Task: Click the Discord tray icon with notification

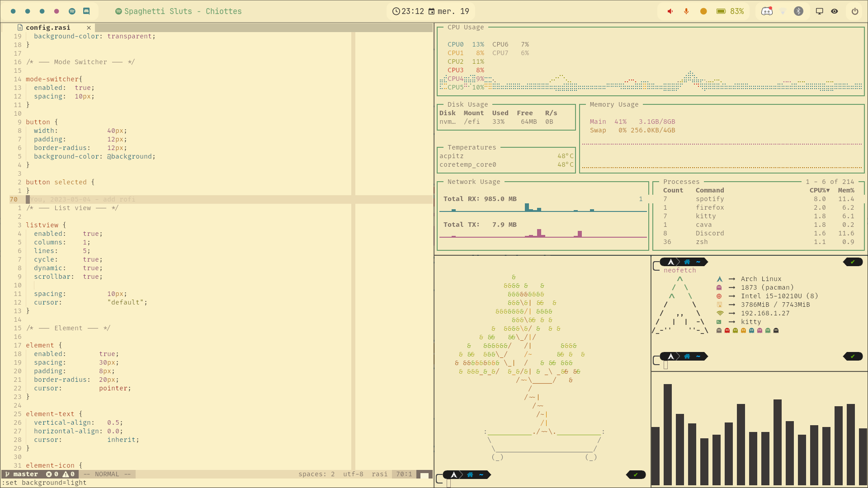Action: pyautogui.click(x=767, y=11)
